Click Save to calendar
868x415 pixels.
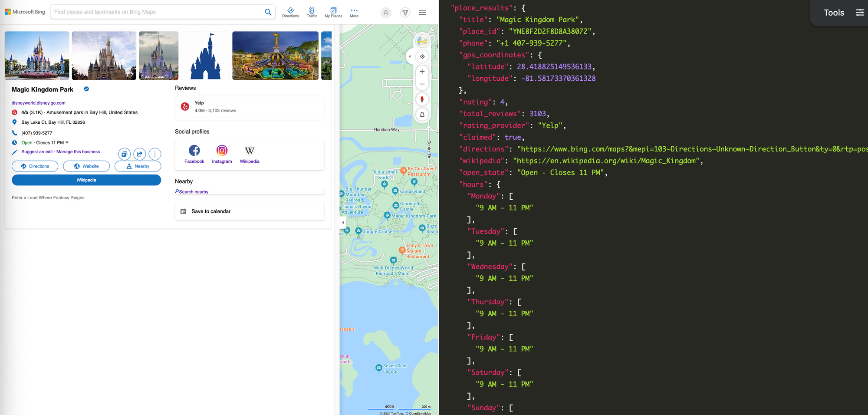tap(250, 211)
